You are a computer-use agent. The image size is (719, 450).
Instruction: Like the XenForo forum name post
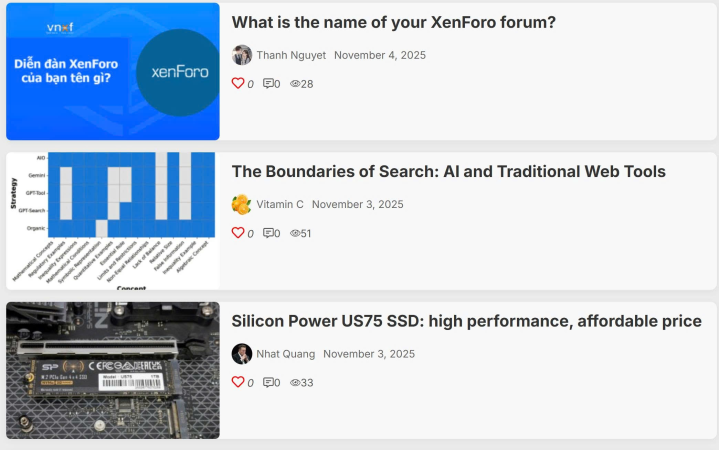pos(238,84)
